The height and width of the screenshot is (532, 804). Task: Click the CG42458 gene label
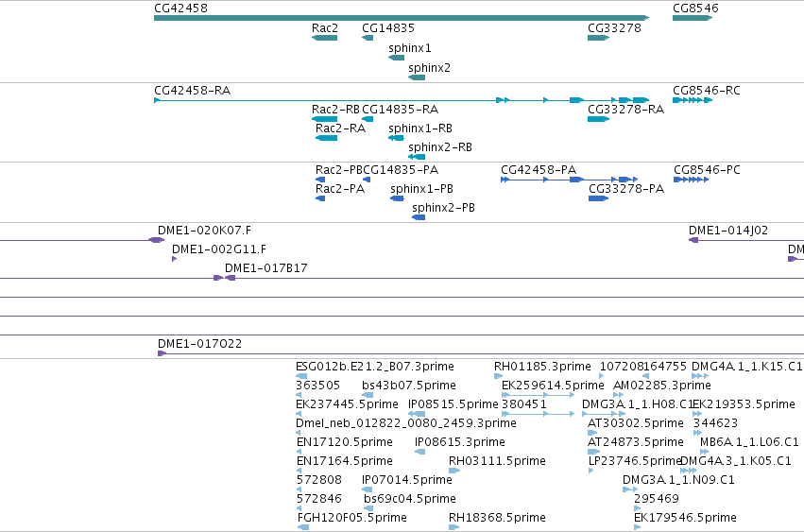tap(180, 9)
